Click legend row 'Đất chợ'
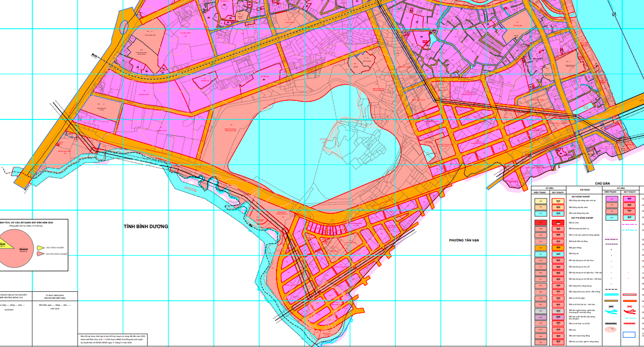644x347 pixels. pyautogui.click(x=572, y=329)
